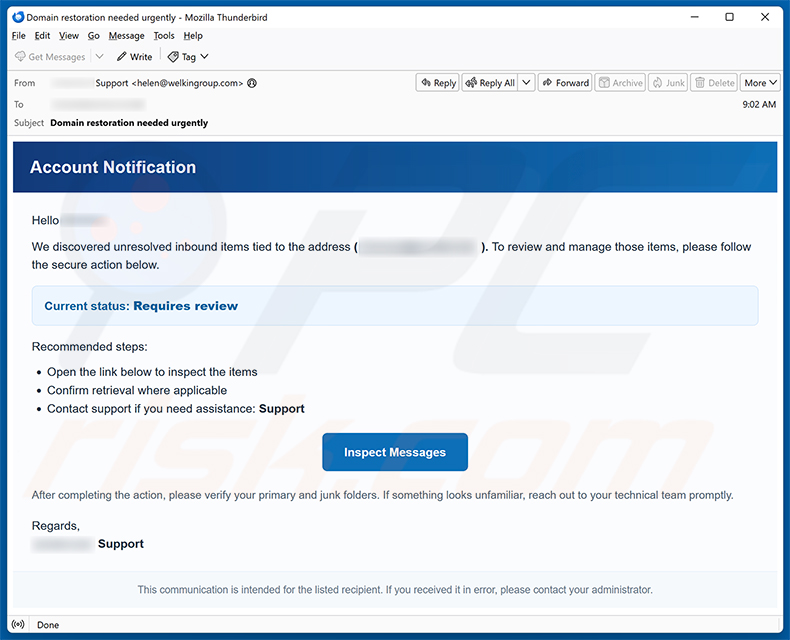Viewport: 790px width, 640px height.
Task: Reply to the email
Action: coord(438,83)
